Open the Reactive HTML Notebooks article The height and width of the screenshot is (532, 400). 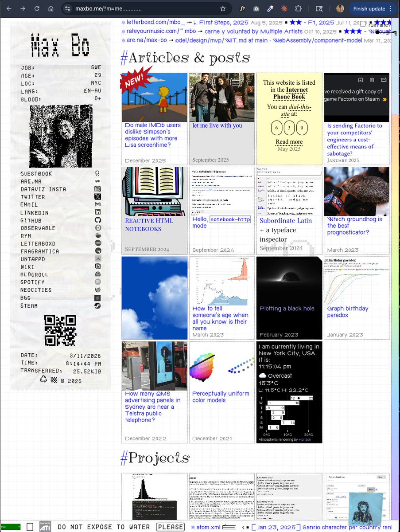point(149,225)
